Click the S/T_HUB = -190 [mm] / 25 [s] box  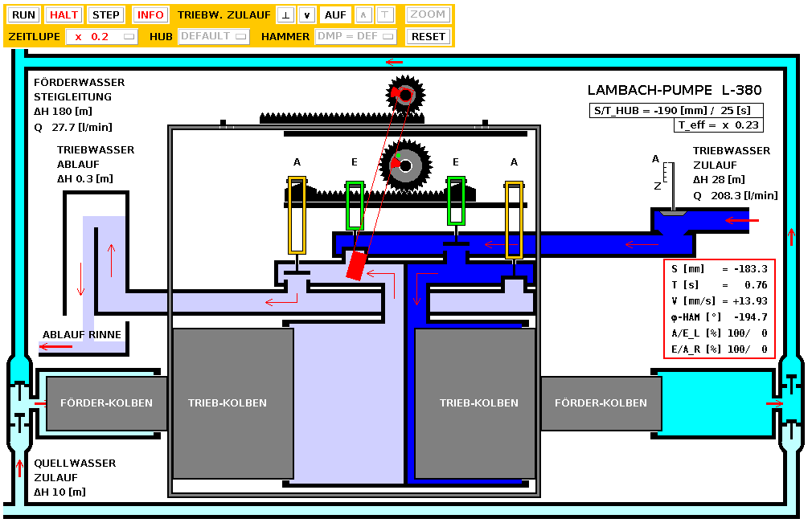[x=676, y=110]
